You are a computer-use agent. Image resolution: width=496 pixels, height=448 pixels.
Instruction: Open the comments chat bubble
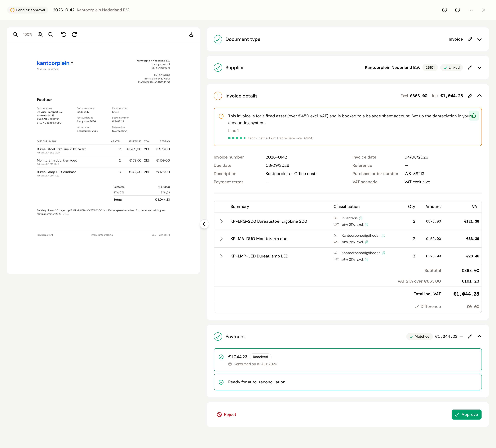(x=457, y=10)
